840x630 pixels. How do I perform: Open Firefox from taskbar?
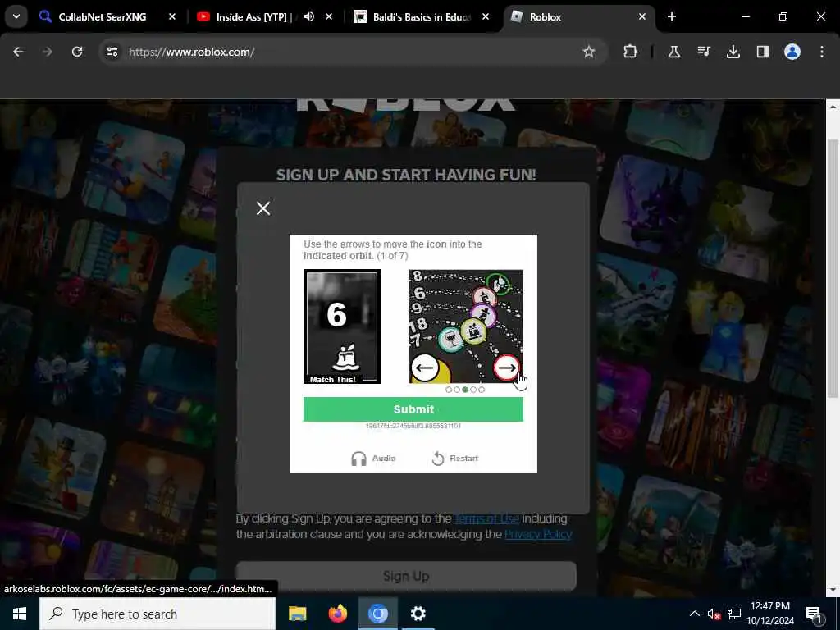pos(337,614)
